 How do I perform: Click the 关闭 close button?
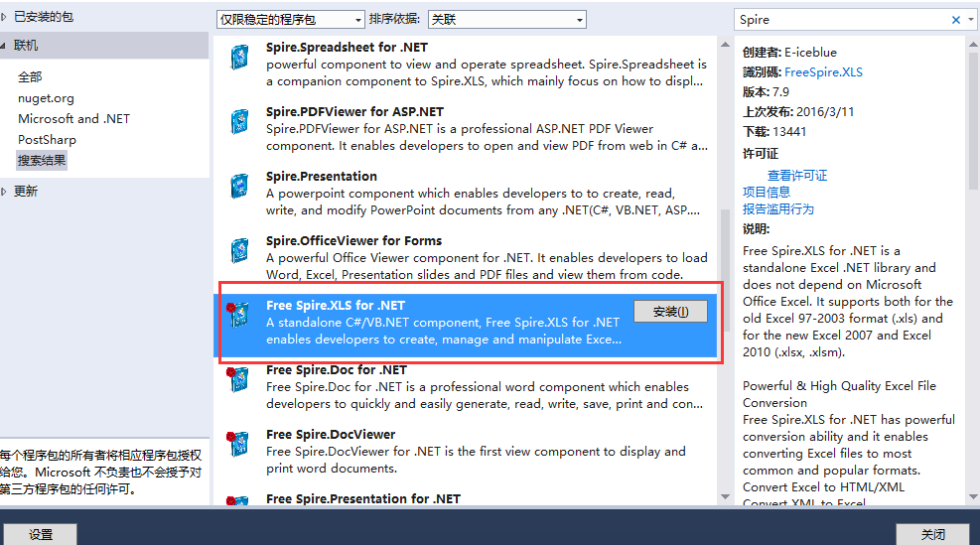(933, 534)
